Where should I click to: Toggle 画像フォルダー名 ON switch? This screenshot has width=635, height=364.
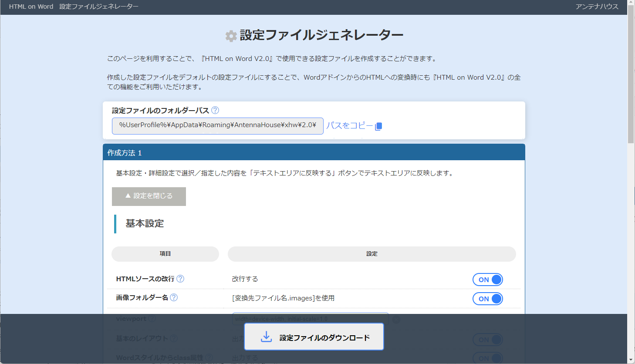488,299
